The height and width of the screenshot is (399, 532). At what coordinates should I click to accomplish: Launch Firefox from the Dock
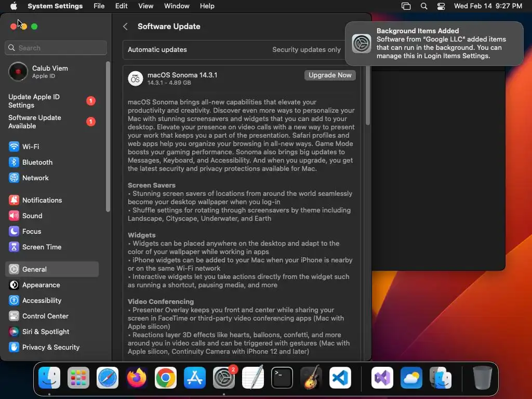[137, 378]
